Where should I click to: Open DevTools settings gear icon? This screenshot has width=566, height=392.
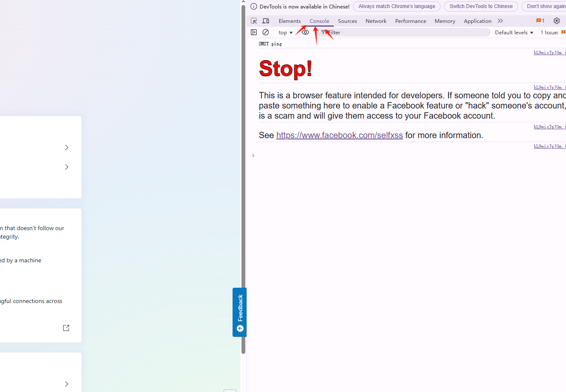[x=557, y=21]
